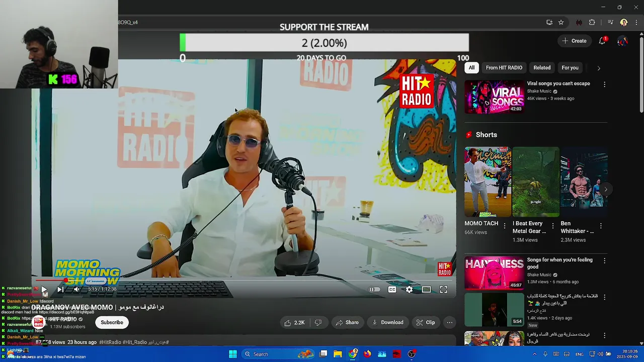Click the taskbar Search box
The image size is (644, 362).
(x=278, y=354)
